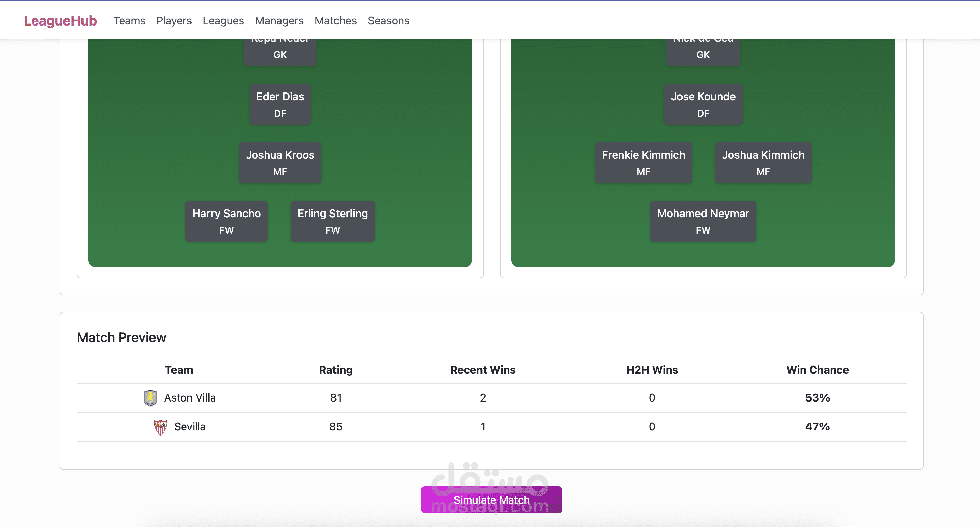Click Harry Sancho forward card
Image resolution: width=980 pixels, height=527 pixels.
226,221
